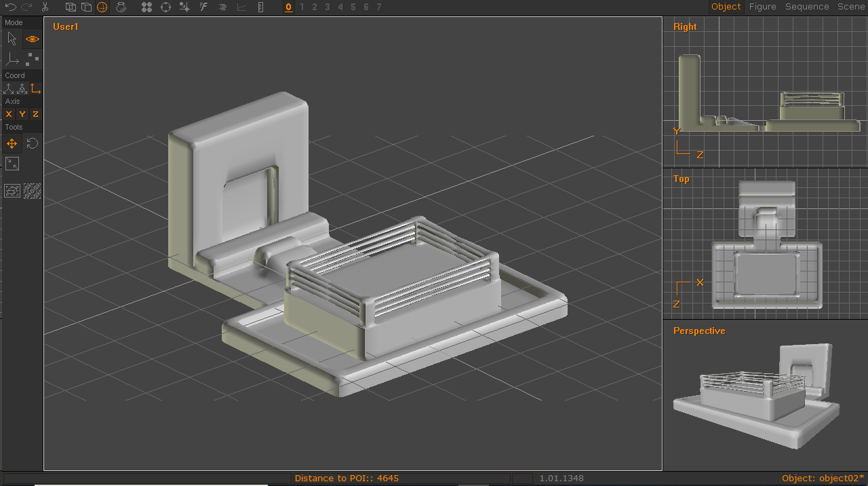Click the Perspective viewport preview
Viewport: 868px width, 486px height.
tap(765, 397)
